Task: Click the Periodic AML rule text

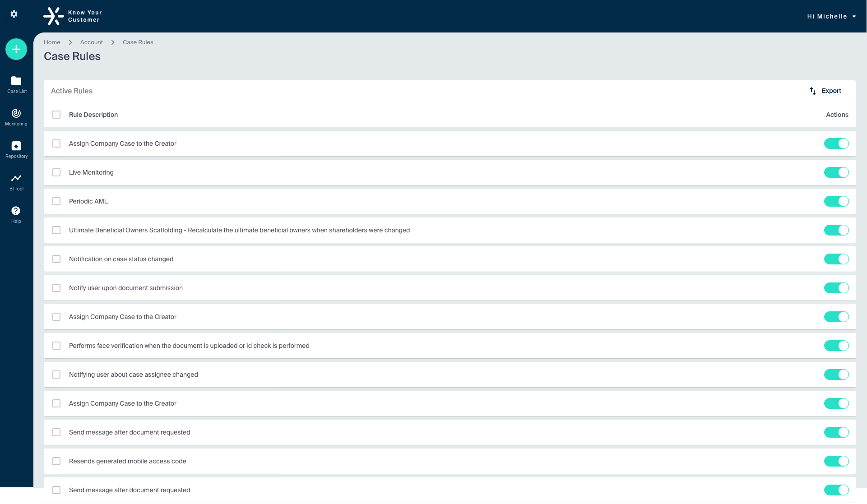Action: (x=88, y=201)
